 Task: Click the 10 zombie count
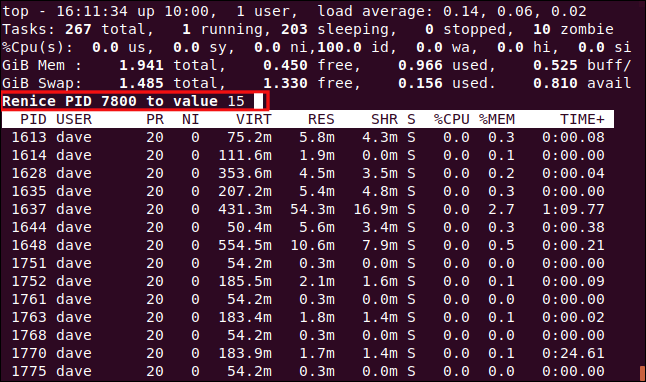(x=542, y=29)
